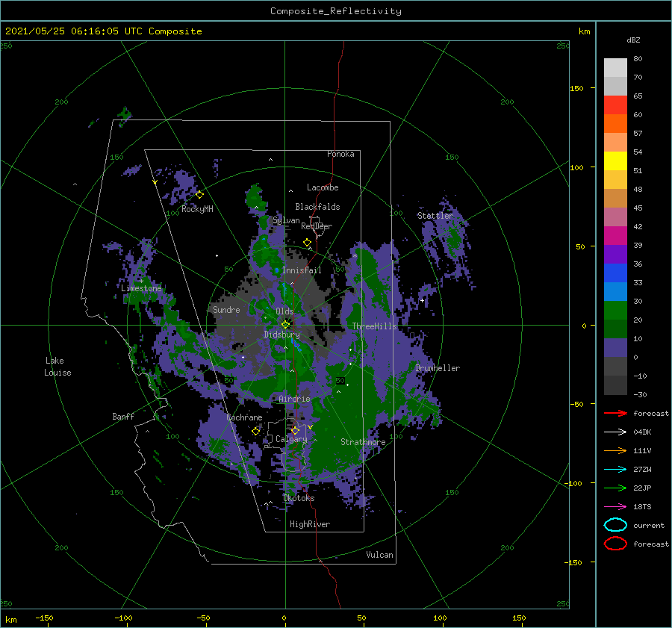Click the magenta 18TS arrow legend entry

click(x=615, y=507)
